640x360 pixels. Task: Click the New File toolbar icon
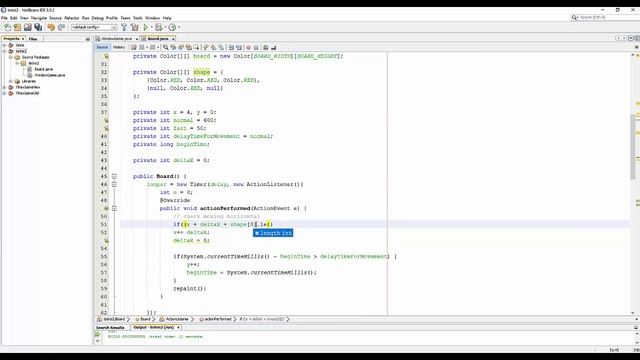pos(7,27)
